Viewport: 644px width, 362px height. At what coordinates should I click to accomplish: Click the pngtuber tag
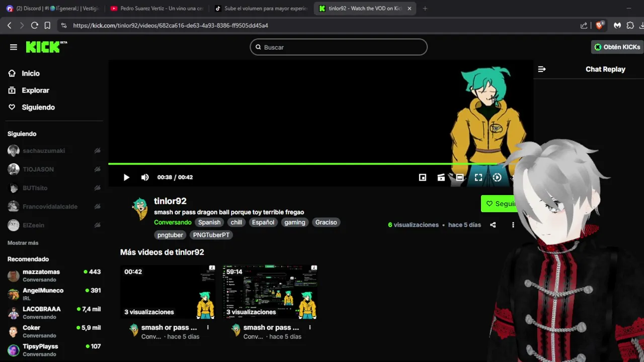pyautogui.click(x=171, y=235)
